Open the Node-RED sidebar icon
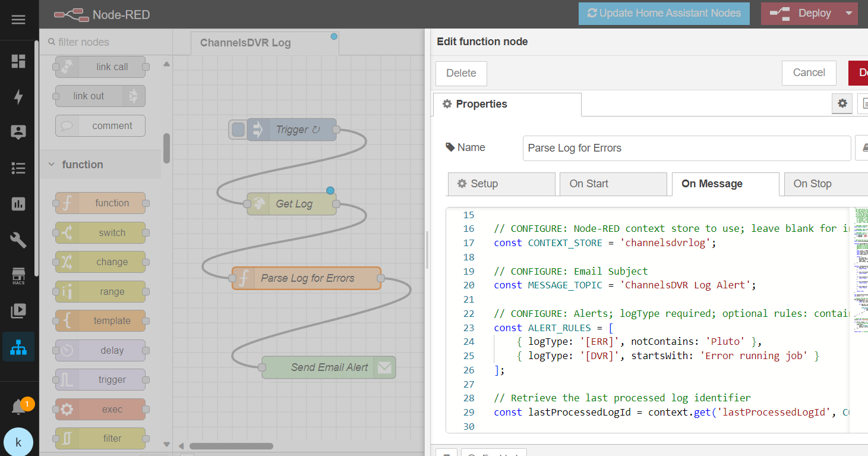Screen dimensions: 868x456 tap(18, 347)
